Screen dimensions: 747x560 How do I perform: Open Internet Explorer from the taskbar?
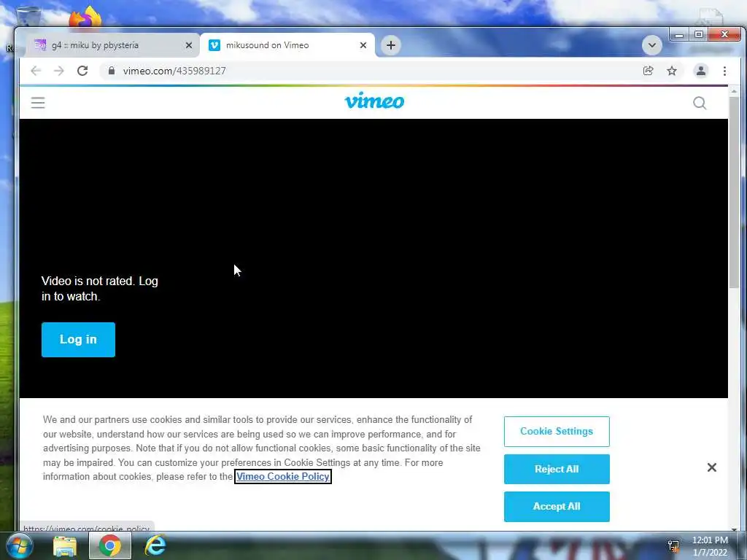tap(155, 545)
